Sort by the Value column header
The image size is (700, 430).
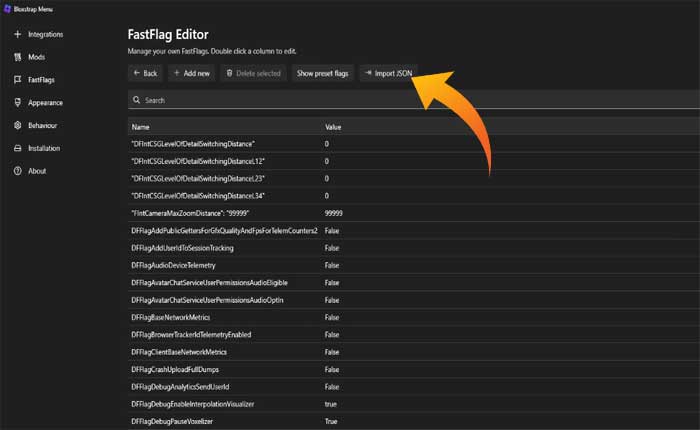pyautogui.click(x=335, y=127)
